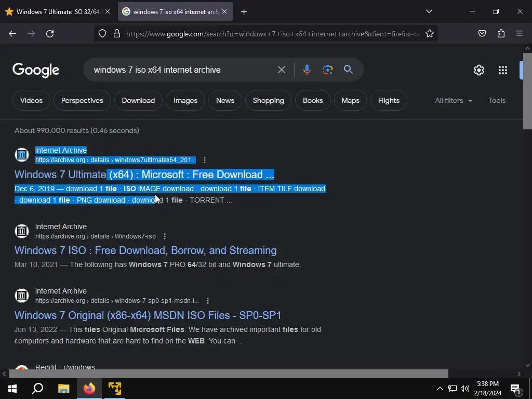Open the clock and date flyout

tap(488, 389)
